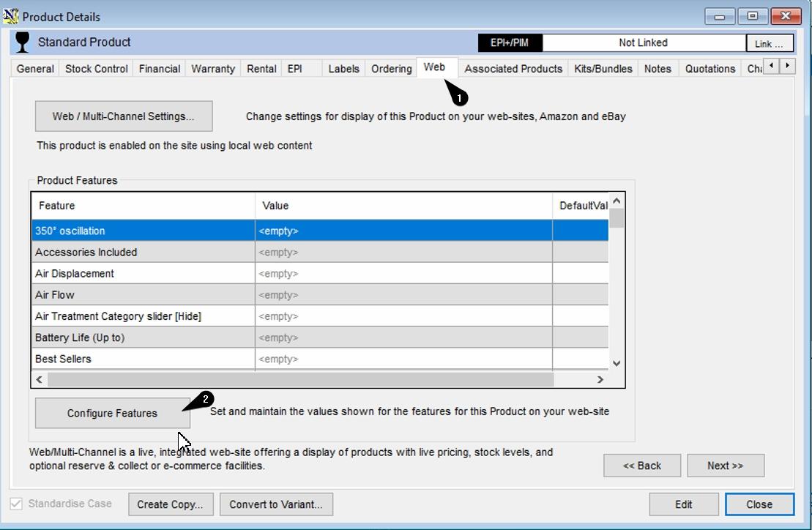812x530 pixels.
Task: Click the Product Details title bar application icon
Action: click(12, 15)
